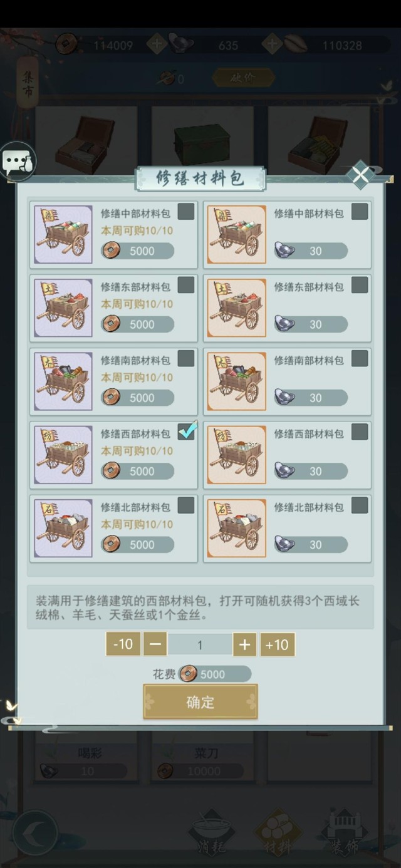Viewport: 401px width, 868px height.
Task: Open the chat bubble icon
Action: [x=18, y=161]
